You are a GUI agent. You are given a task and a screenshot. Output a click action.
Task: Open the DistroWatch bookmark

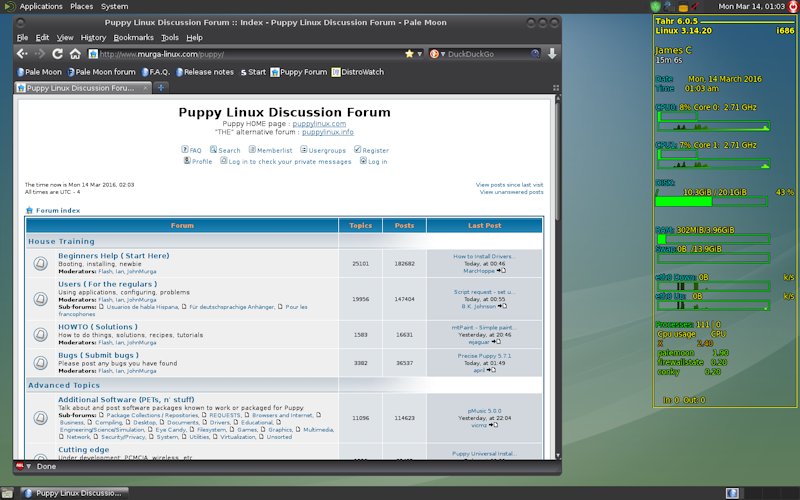click(x=358, y=72)
